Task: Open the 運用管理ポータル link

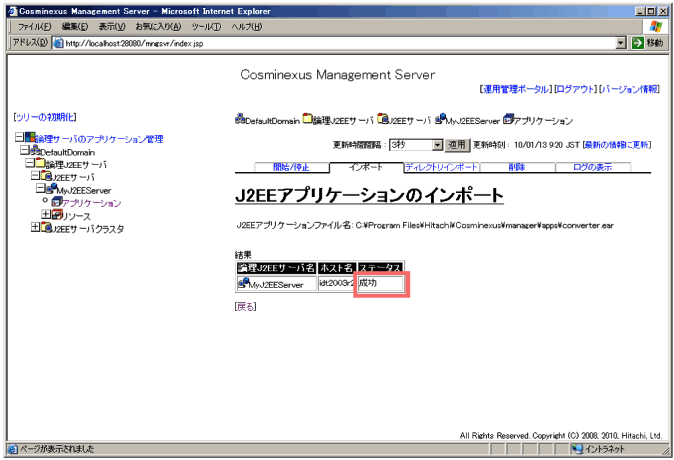Action: tap(515, 89)
